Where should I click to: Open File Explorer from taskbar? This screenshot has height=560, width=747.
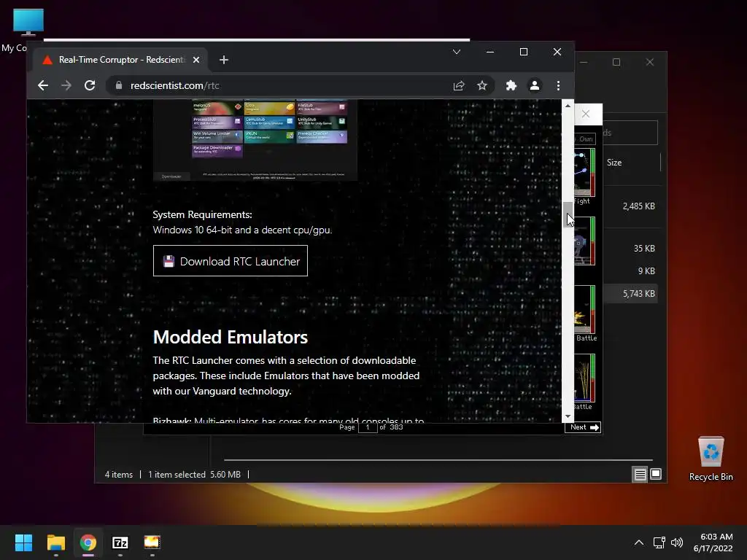click(x=55, y=542)
